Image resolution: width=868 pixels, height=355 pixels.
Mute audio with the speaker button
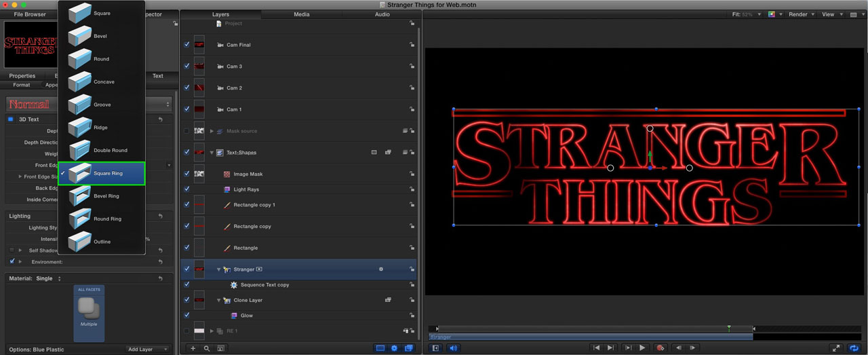(x=453, y=348)
